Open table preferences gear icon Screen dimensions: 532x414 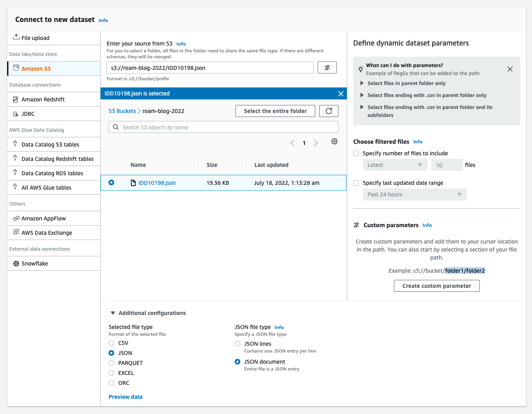334,141
